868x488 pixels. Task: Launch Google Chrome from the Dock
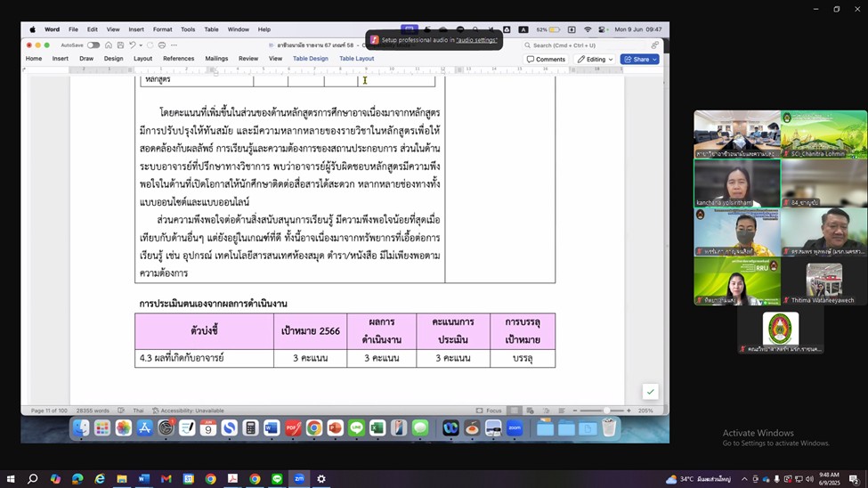tap(313, 428)
